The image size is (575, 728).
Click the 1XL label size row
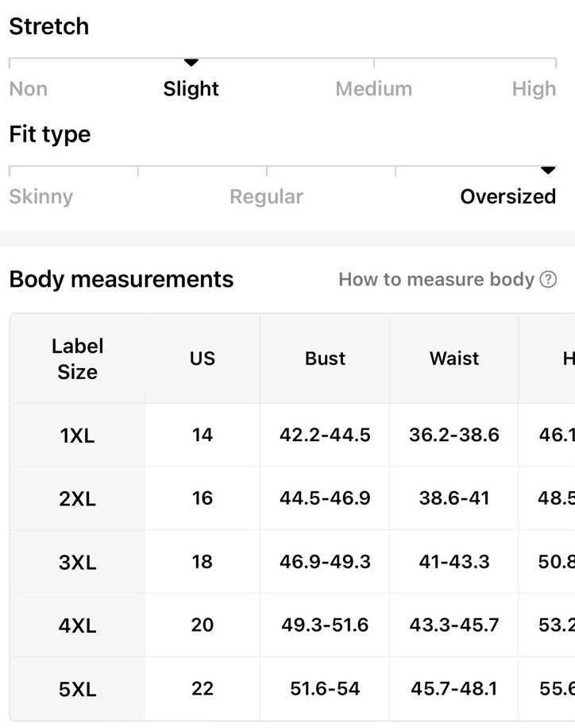point(292,435)
